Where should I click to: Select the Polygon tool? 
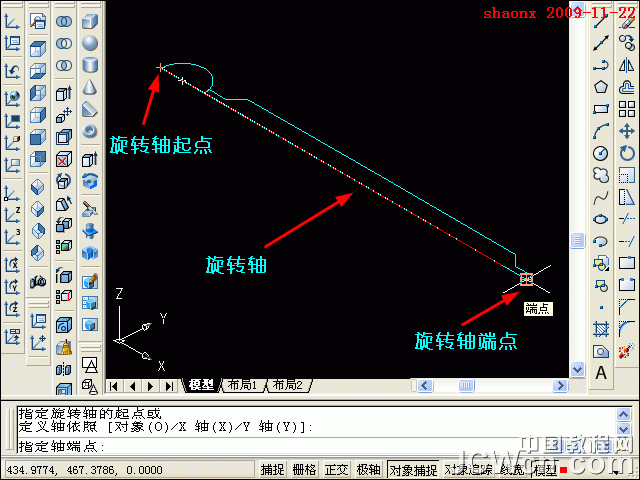coord(600,87)
